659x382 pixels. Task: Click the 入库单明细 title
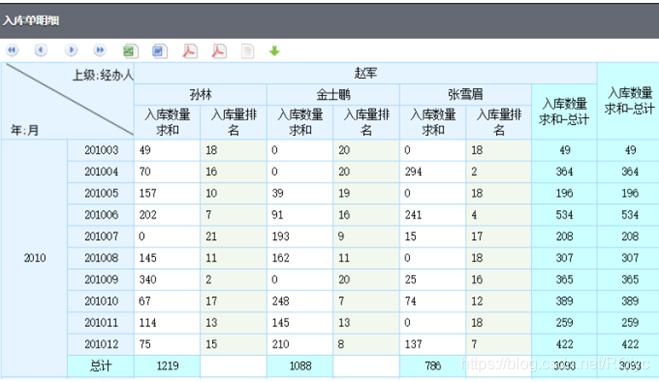point(31,20)
